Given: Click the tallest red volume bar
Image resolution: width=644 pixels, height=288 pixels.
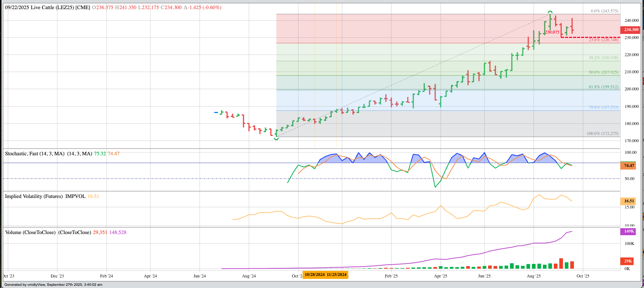Looking at the screenshot, I should 561,264.
